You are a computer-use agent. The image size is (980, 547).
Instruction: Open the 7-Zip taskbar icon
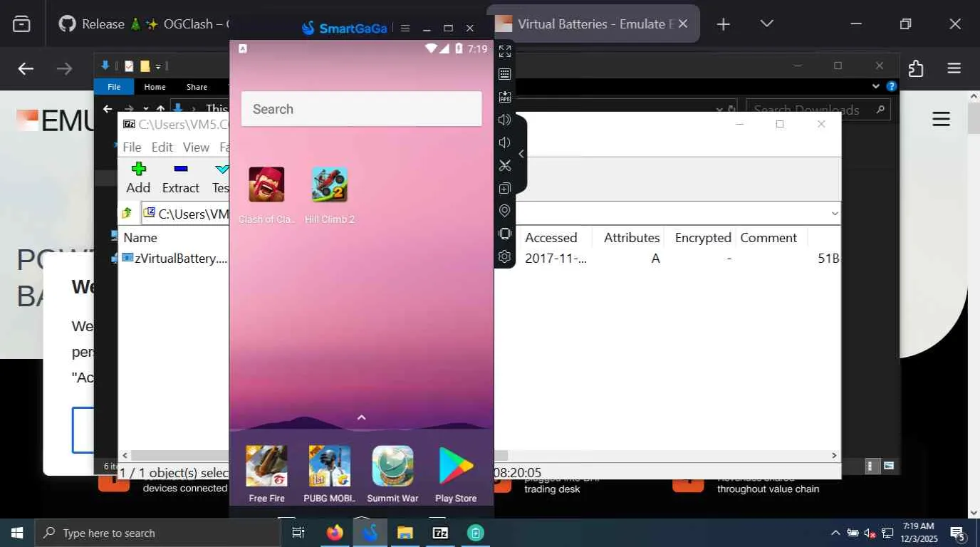(441, 533)
